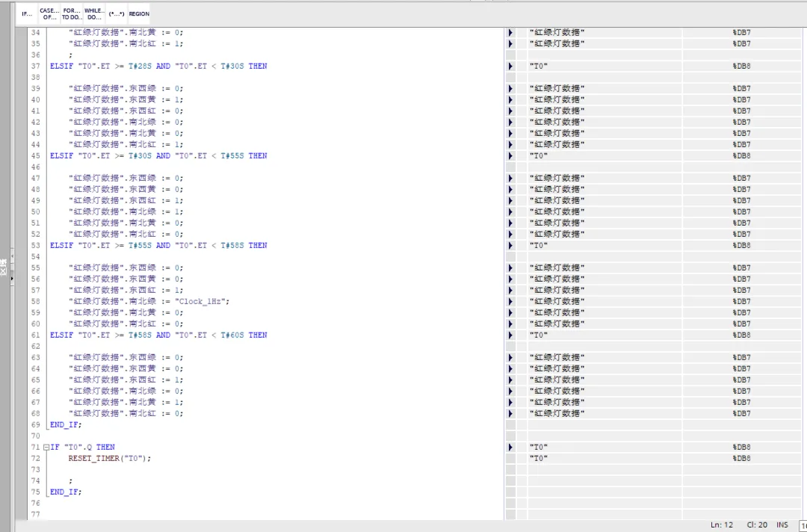Click line 50 南北绿 := 1 statement
This screenshot has height=532, width=807.
tap(126, 212)
